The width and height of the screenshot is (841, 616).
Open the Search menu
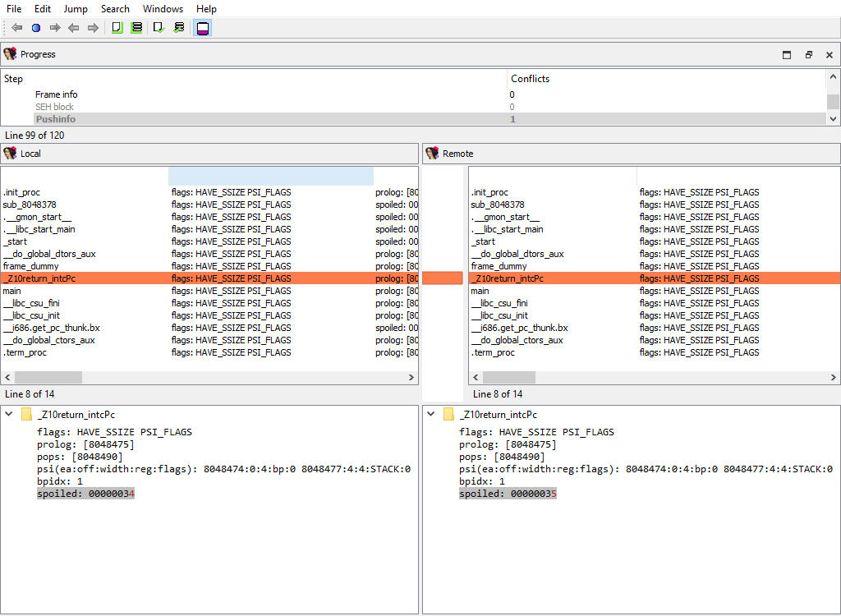point(115,9)
